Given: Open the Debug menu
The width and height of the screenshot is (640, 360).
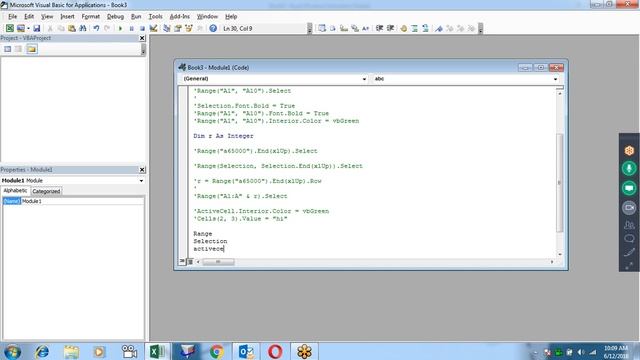Looking at the screenshot, I should (x=115, y=16).
